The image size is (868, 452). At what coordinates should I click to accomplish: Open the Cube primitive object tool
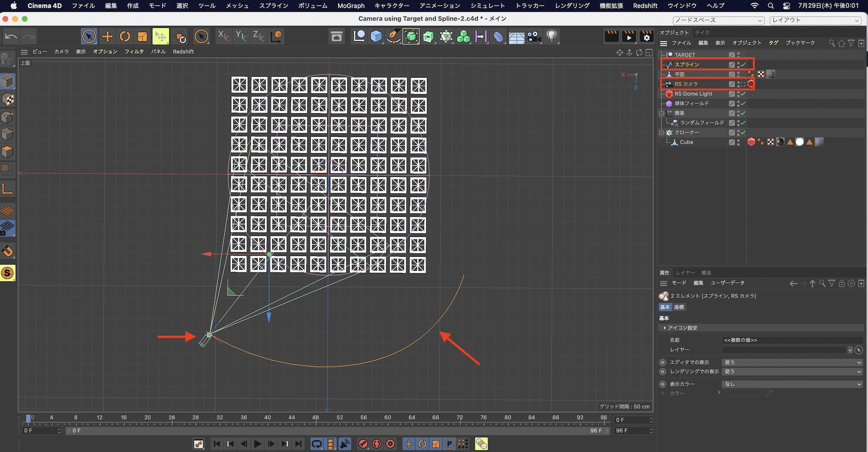coord(376,36)
